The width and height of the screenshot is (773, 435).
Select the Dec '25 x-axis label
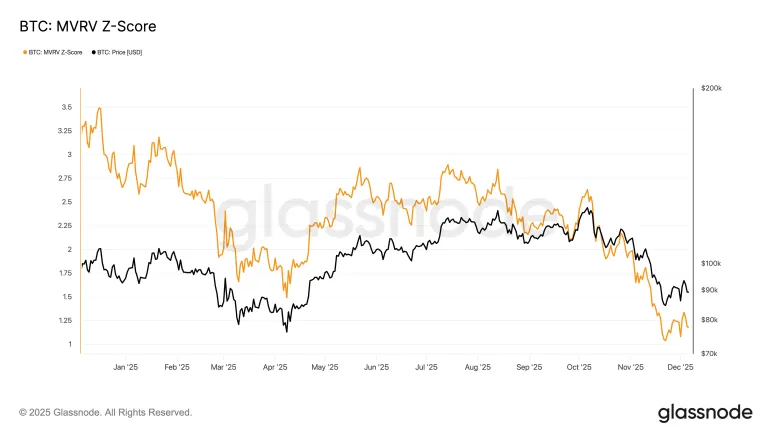[x=680, y=367]
